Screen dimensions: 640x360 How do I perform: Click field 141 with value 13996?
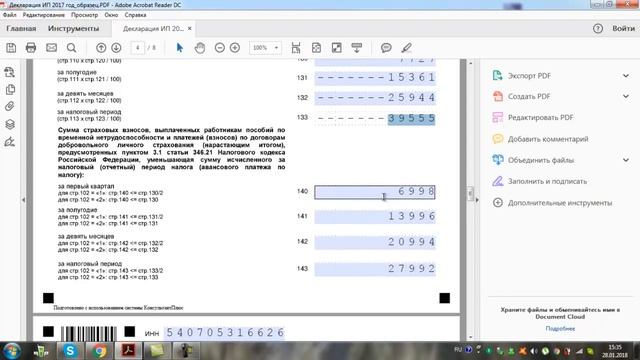point(375,216)
